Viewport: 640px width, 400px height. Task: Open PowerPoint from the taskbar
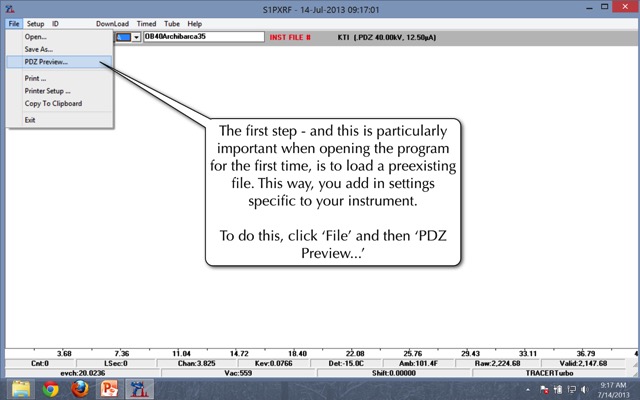coord(109,389)
